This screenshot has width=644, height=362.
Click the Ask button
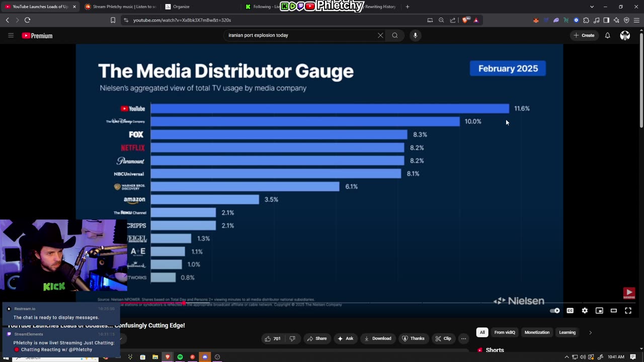[346, 338]
